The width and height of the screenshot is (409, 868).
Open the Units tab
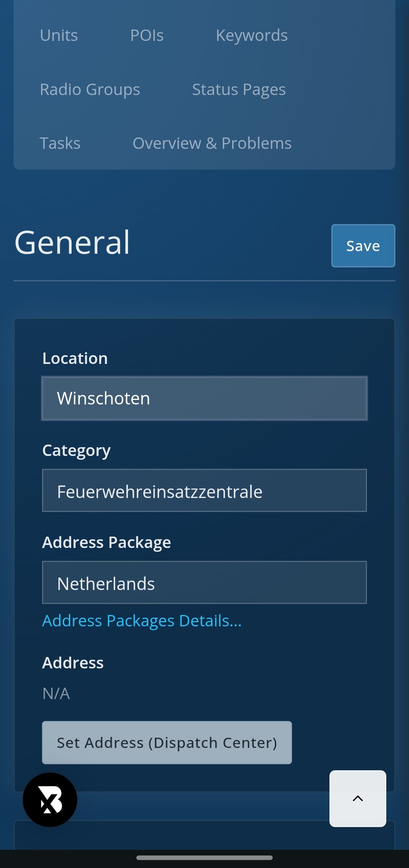pos(59,36)
